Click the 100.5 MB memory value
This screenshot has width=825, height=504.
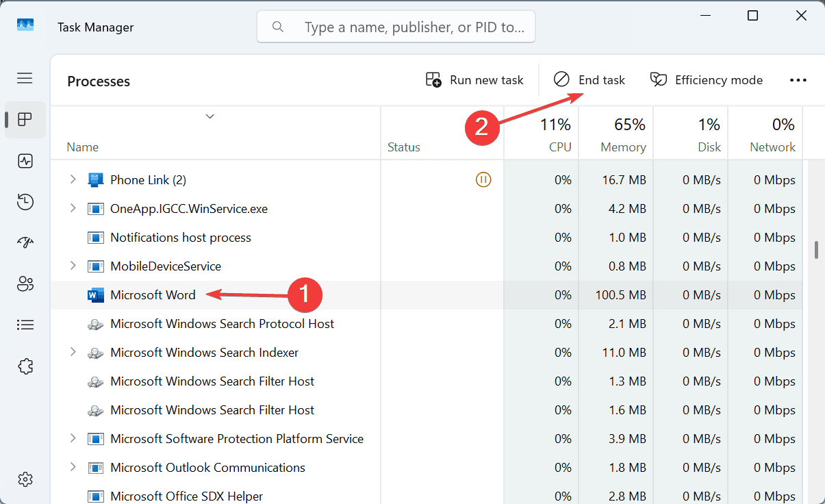tap(622, 295)
